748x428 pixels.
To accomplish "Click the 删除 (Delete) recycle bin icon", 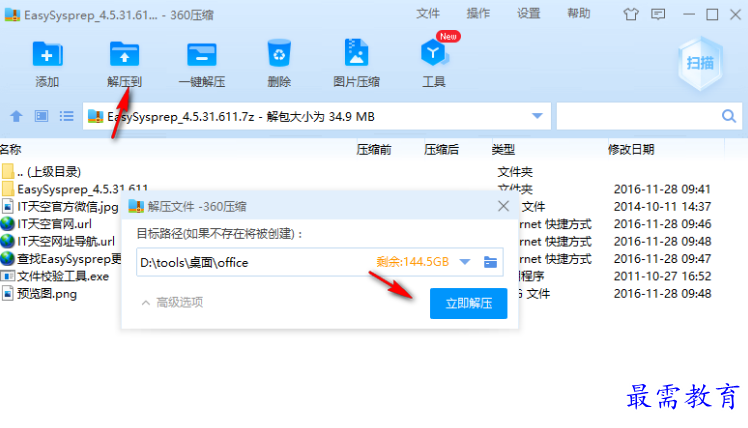I will (279, 53).
